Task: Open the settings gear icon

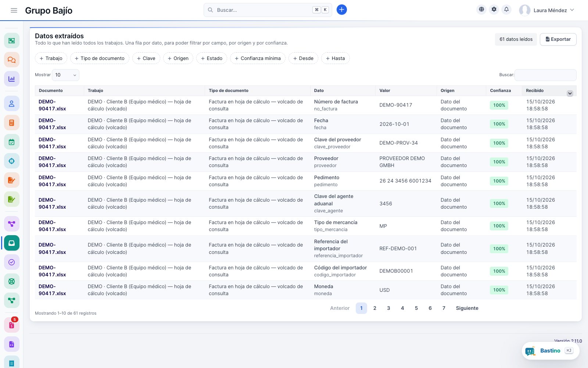Action: tap(494, 10)
